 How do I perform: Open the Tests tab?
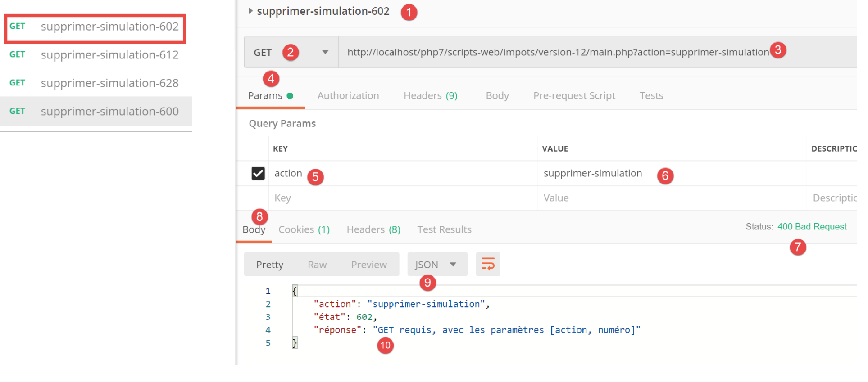click(651, 95)
